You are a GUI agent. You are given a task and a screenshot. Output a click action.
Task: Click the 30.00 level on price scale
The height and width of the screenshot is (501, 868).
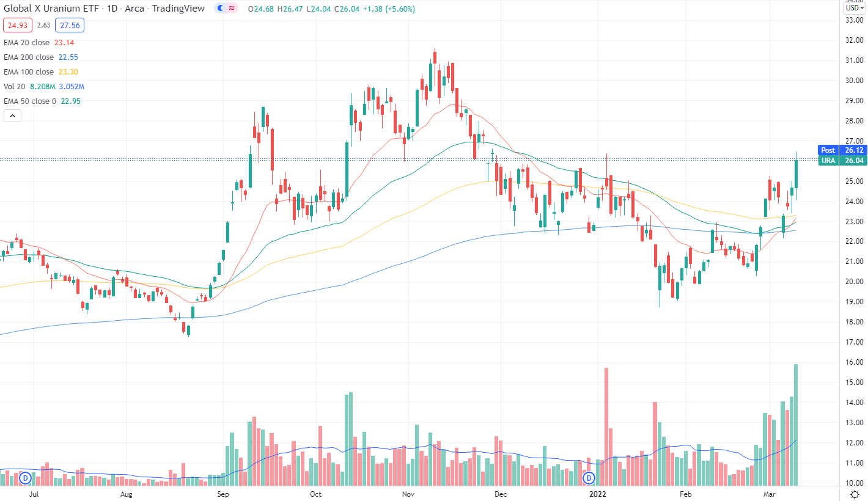[853, 81]
